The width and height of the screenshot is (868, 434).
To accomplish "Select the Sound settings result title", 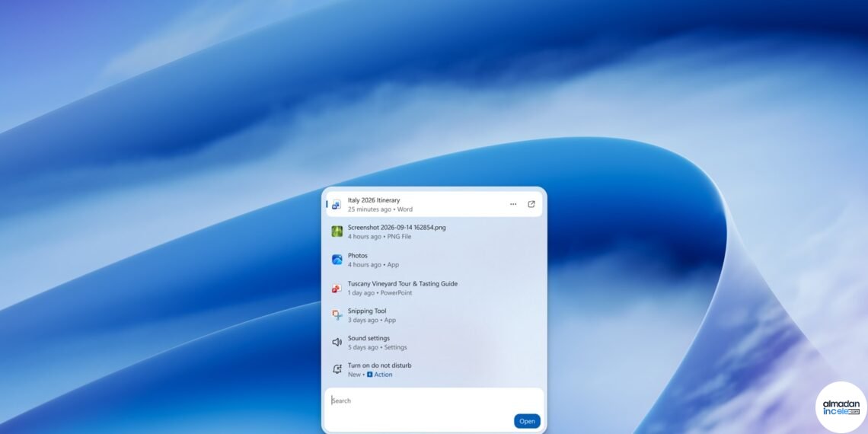I will pyautogui.click(x=369, y=338).
